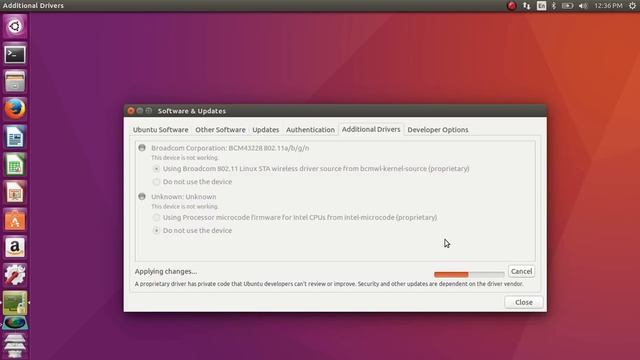Open the session gear menu in top bar
The height and width of the screenshot is (360, 640).
pyautogui.click(x=632, y=6)
